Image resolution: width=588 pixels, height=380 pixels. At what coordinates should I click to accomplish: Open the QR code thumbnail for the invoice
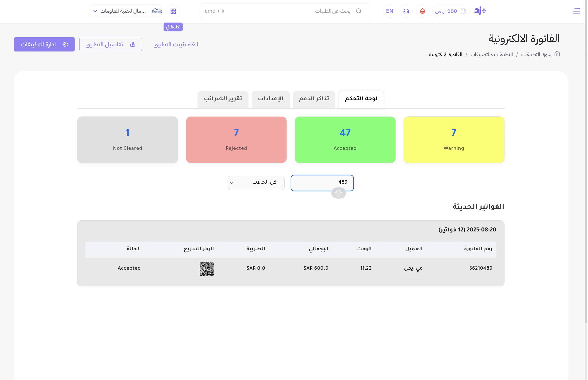206,269
